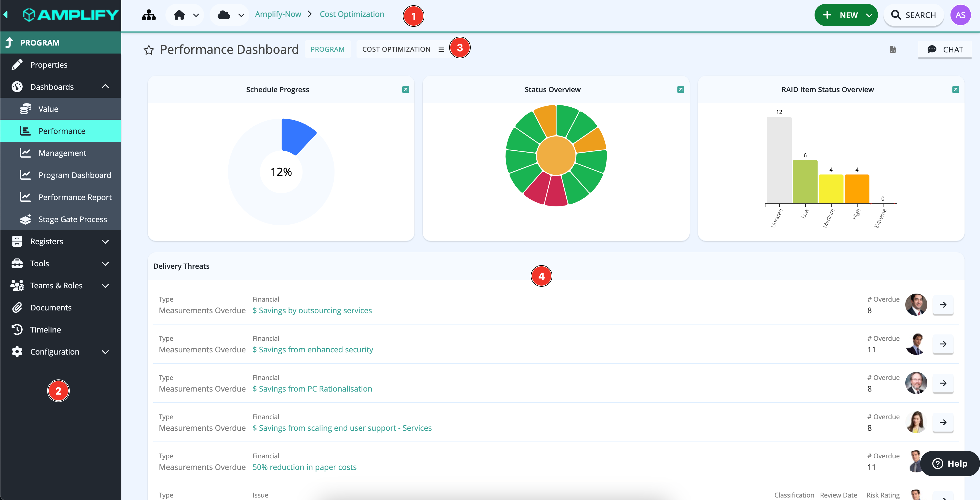The image size is (980, 500).
Task: Open the Timeline view in the sidebar
Action: pyautogui.click(x=45, y=329)
